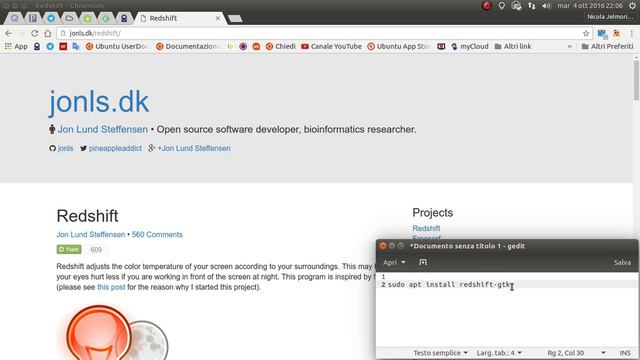Open the Chromium home page icon

click(48, 33)
